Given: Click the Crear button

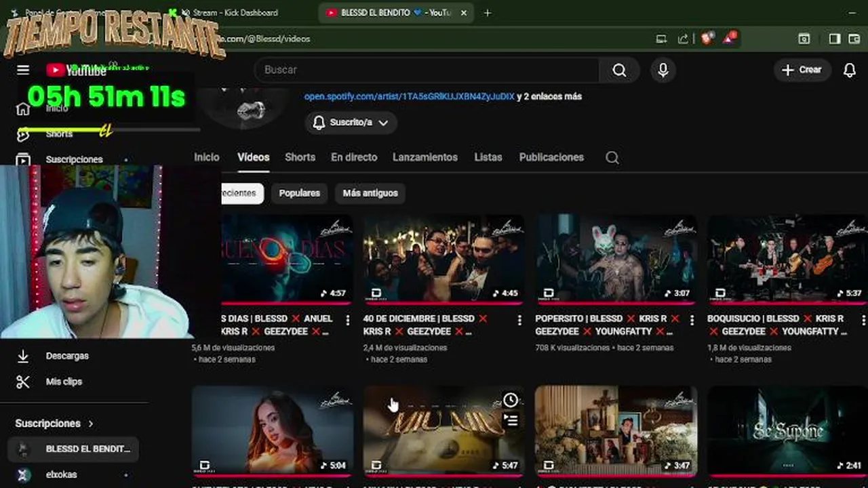Looking at the screenshot, I should pos(802,70).
